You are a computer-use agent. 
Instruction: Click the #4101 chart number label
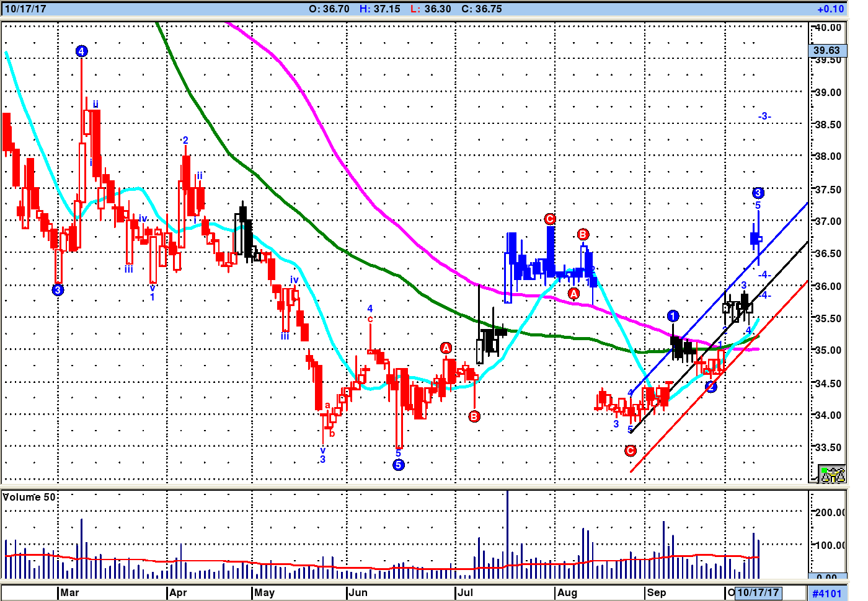coord(827,594)
